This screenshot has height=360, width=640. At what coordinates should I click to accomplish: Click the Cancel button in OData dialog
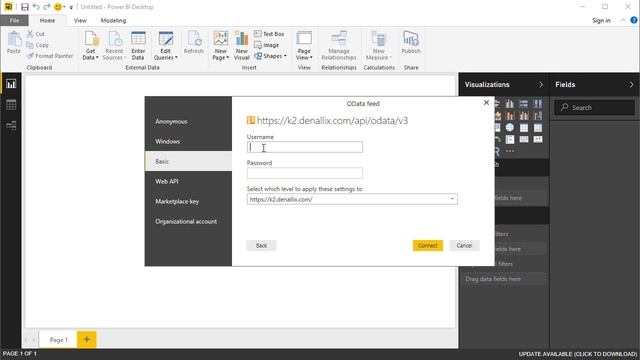[464, 245]
